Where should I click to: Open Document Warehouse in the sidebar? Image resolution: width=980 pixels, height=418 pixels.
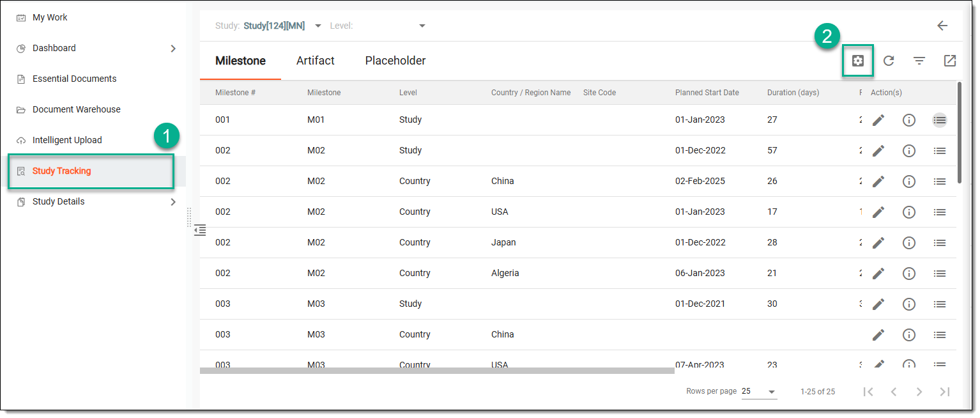[77, 109]
